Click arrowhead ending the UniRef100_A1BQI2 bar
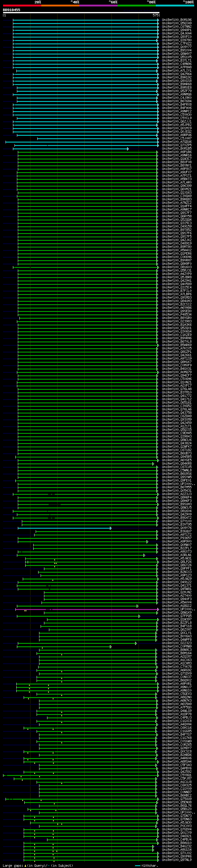 tap(137, 606)
